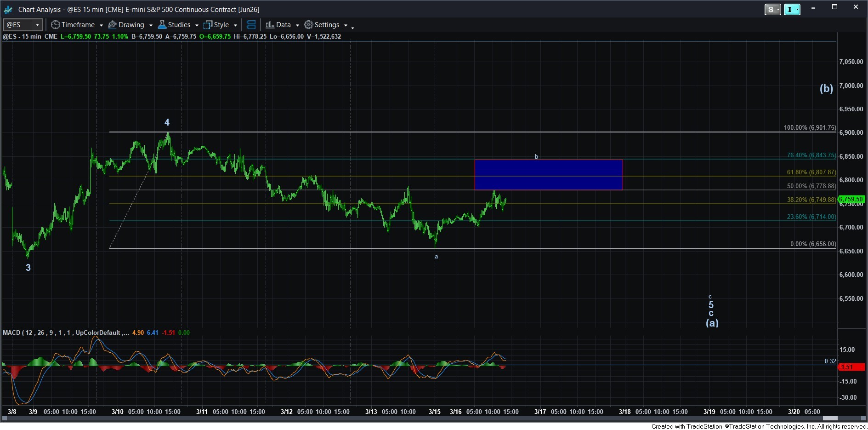The width and height of the screenshot is (868, 430).
Task: Toggle the gray S symbol link button
Action: click(772, 9)
